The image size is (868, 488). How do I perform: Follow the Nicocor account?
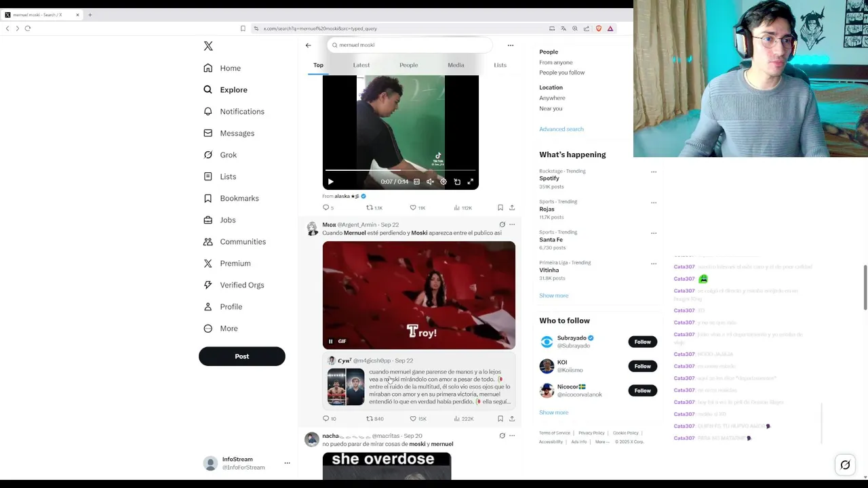tap(642, 390)
